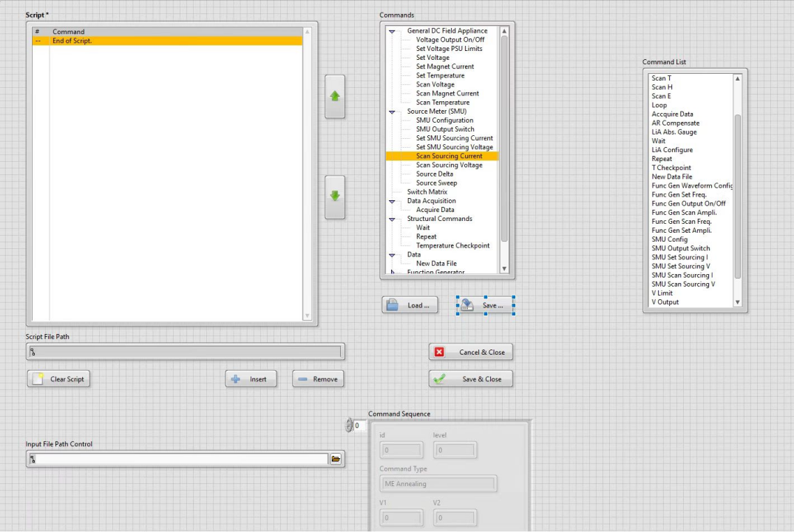The width and height of the screenshot is (794, 532).
Task: Collapse the Structural Commands tree group
Action: pos(393,219)
